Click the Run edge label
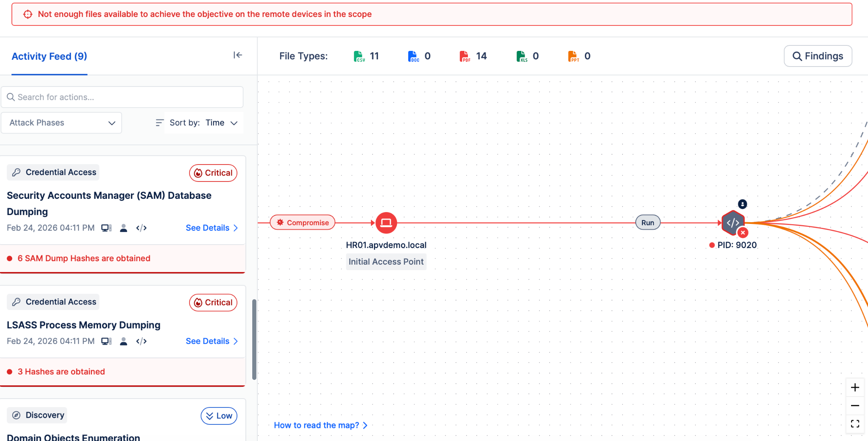The width and height of the screenshot is (868, 441). 648,223
